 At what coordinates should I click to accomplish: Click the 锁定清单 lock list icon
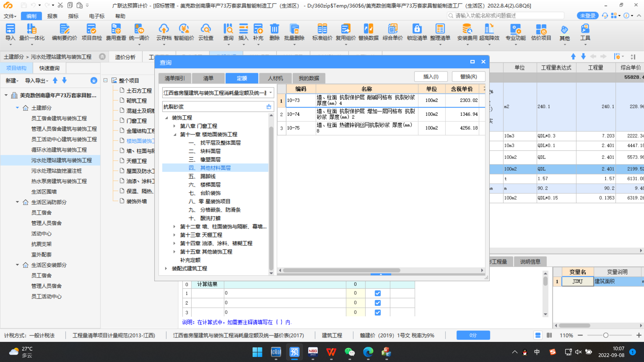[x=417, y=33]
